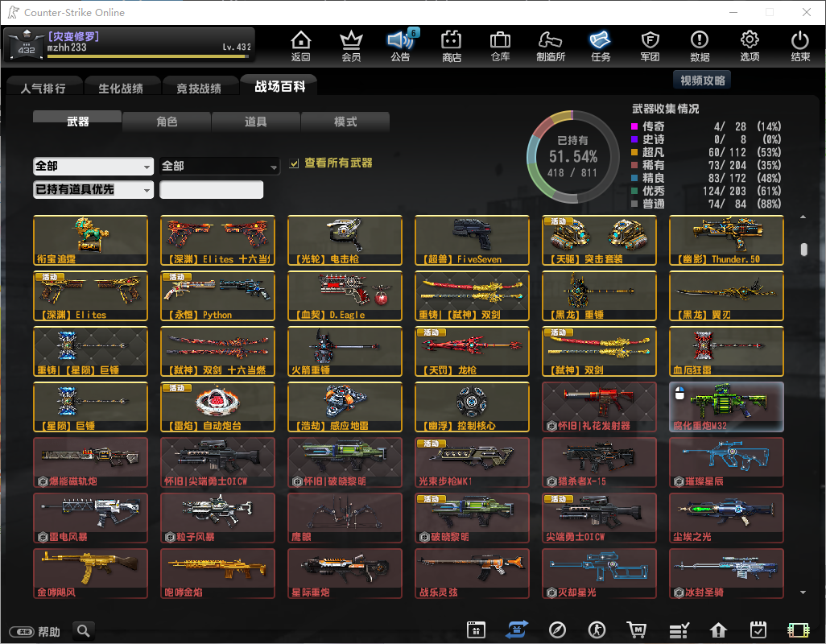Click the magnifier search icon beside 帮助
826x644 pixels.
(83, 631)
